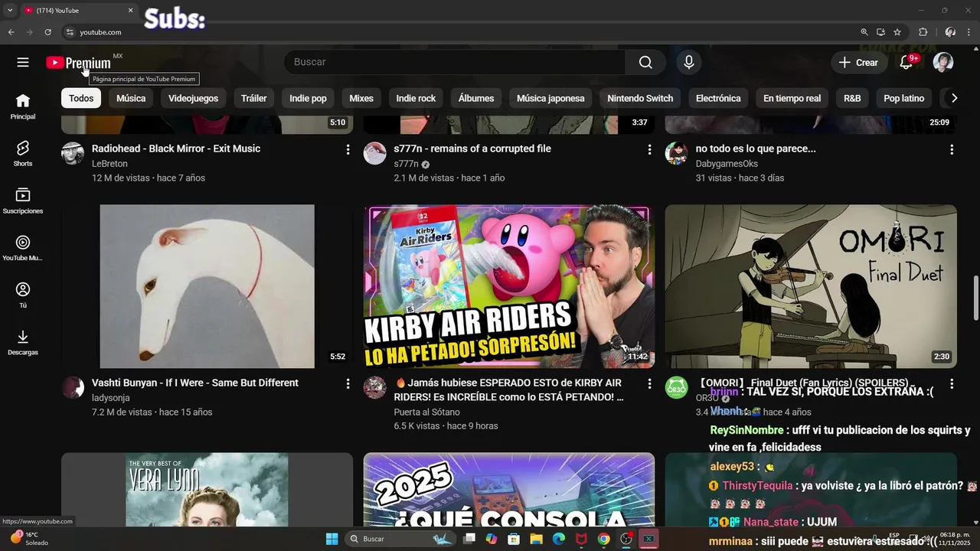The image size is (980, 551).
Task: Select the Todos filter chip
Action: click(x=81, y=98)
